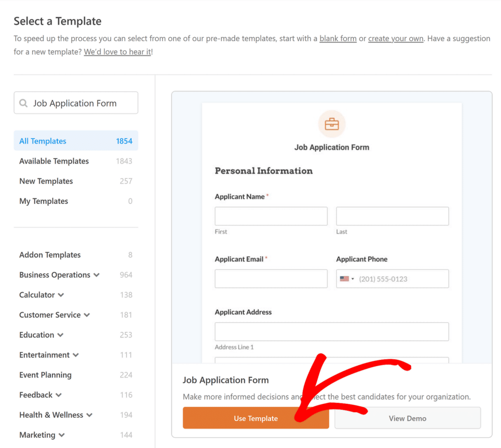
Task: Click the create your own link
Action: [x=395, y=38]
